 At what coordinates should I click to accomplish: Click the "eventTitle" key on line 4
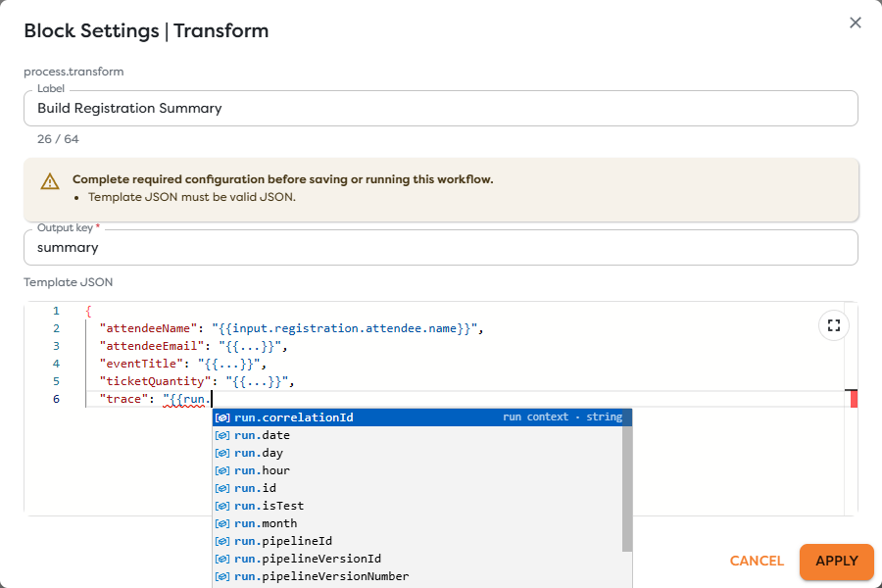142,364
